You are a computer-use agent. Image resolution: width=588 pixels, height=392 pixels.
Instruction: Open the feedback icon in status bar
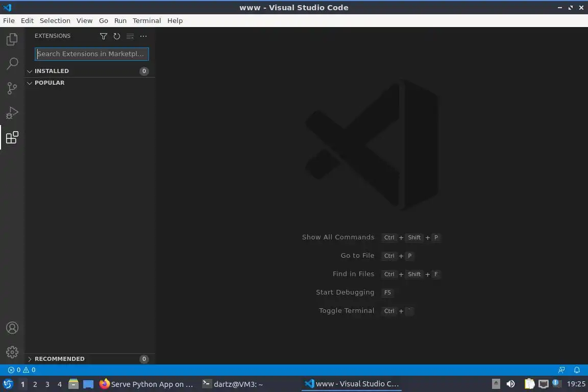point(561,370)
